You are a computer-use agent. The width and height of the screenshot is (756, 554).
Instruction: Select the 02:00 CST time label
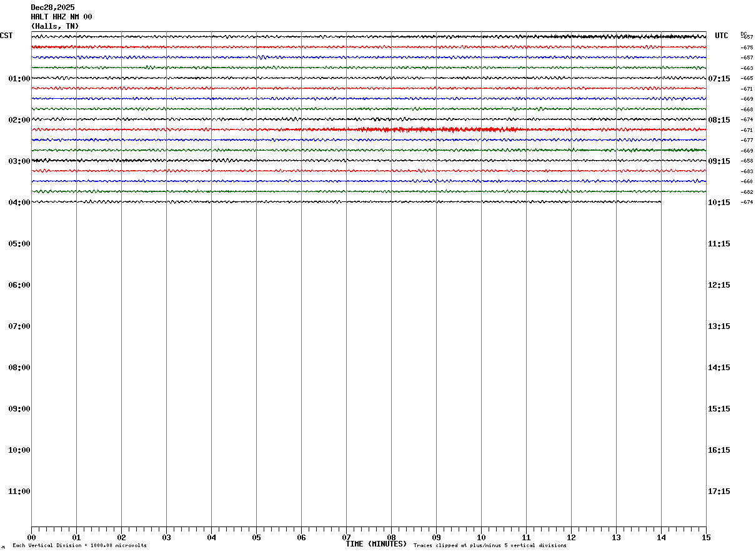(x=19, y=120)
